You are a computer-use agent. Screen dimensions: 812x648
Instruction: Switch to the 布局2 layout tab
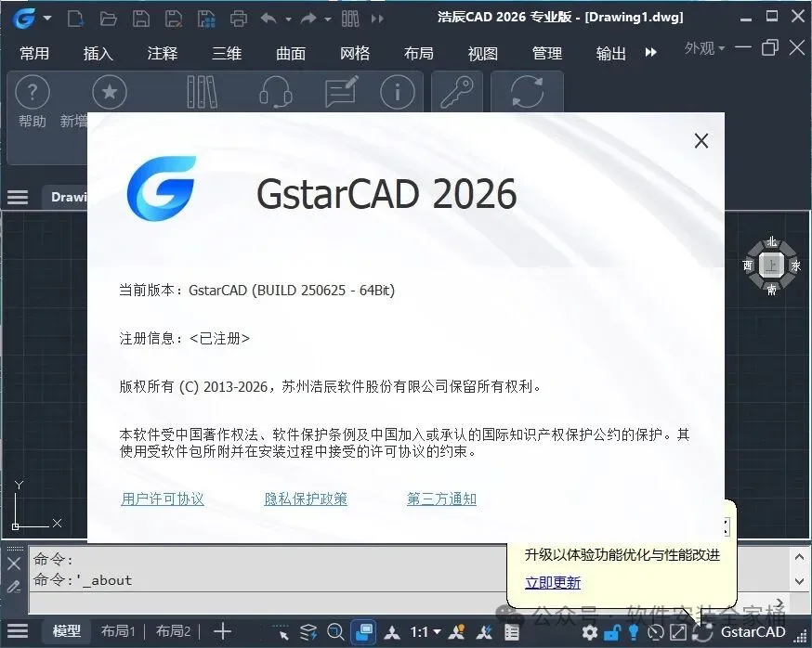tap(173, 631)
